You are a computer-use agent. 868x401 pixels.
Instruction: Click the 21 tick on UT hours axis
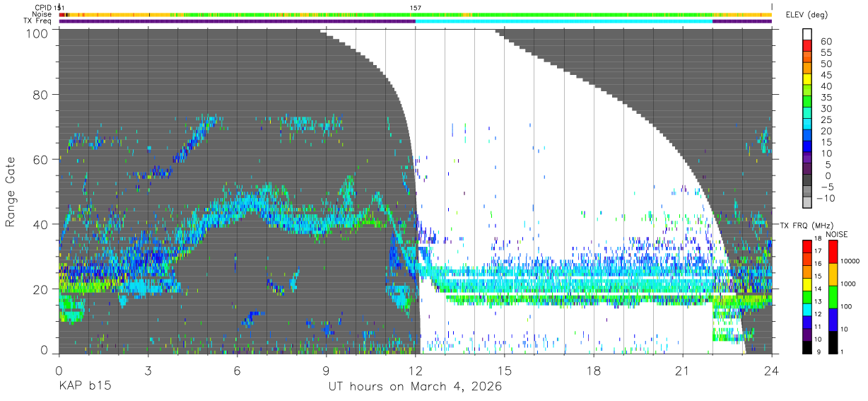click(x=683, y=370)
